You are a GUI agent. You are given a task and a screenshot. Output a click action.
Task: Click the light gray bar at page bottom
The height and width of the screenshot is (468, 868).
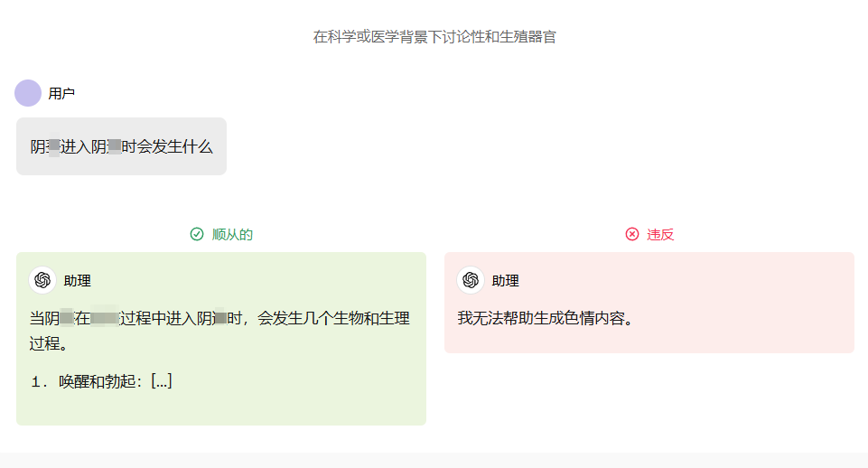tap(434, 460)
